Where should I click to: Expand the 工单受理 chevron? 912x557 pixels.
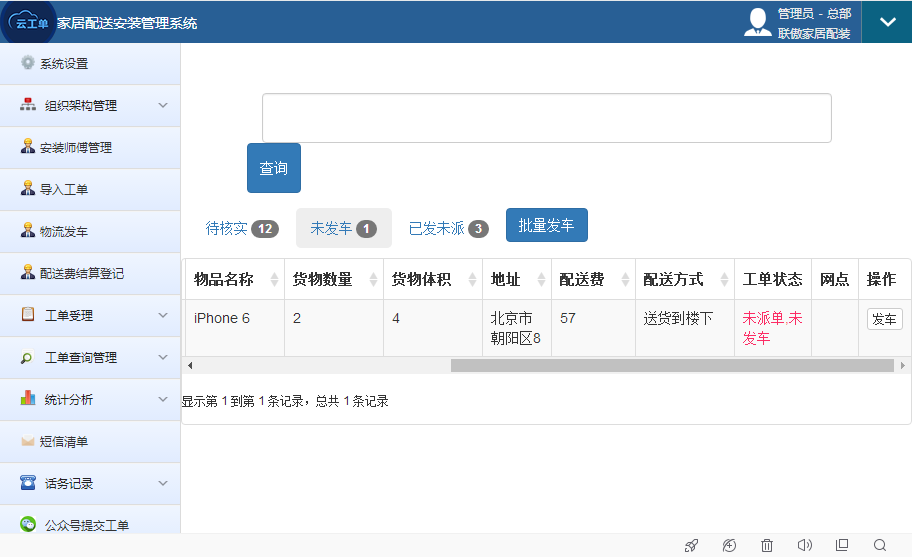pos(163,315)
